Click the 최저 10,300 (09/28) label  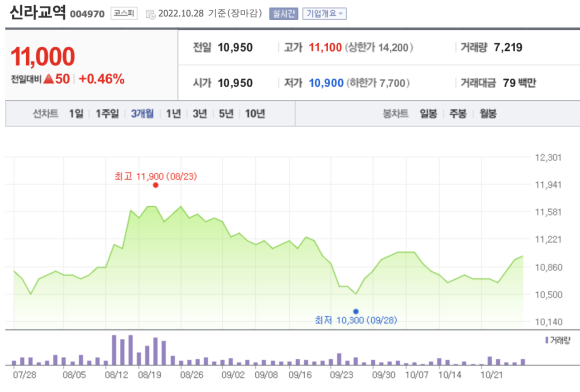[x=356, y=320]
